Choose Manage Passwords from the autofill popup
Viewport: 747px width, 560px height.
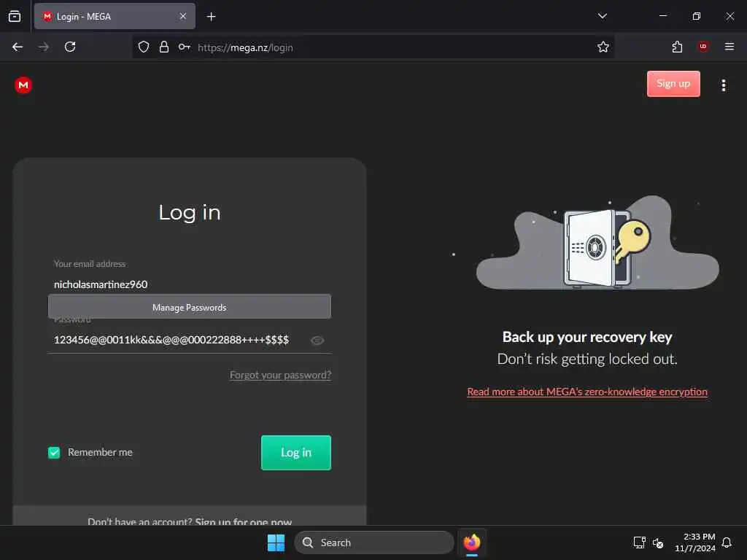(x=190, y=307)
